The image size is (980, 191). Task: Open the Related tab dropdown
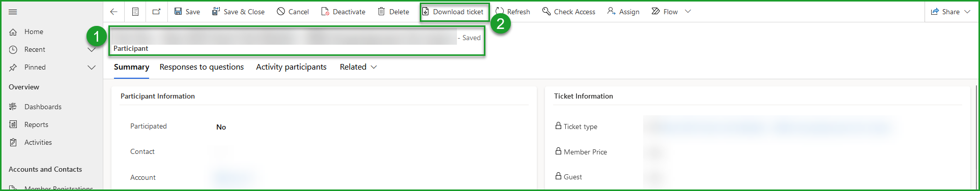[x=358, y=67]
